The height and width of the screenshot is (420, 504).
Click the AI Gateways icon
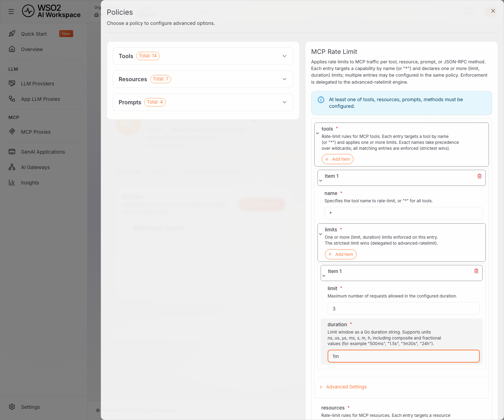coord(12,167)
